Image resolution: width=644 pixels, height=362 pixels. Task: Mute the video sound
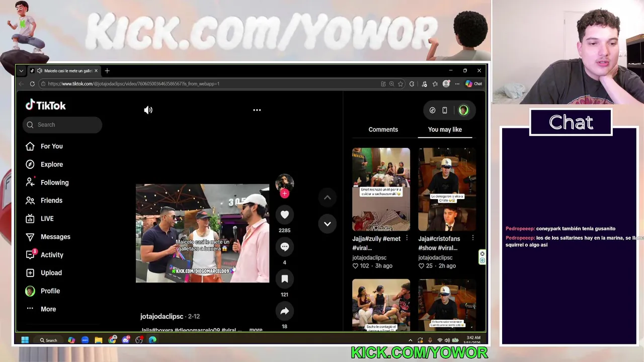tap(148, 110)
